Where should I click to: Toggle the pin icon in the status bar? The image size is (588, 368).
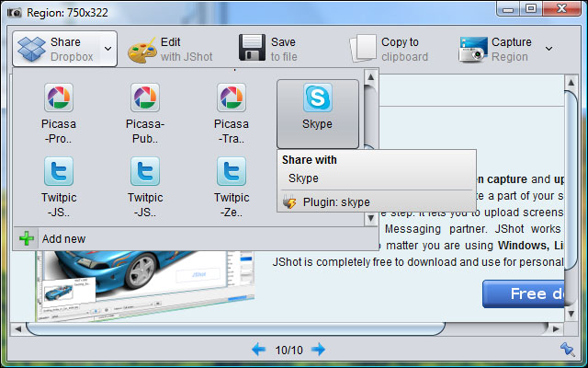tap(567, 349)
